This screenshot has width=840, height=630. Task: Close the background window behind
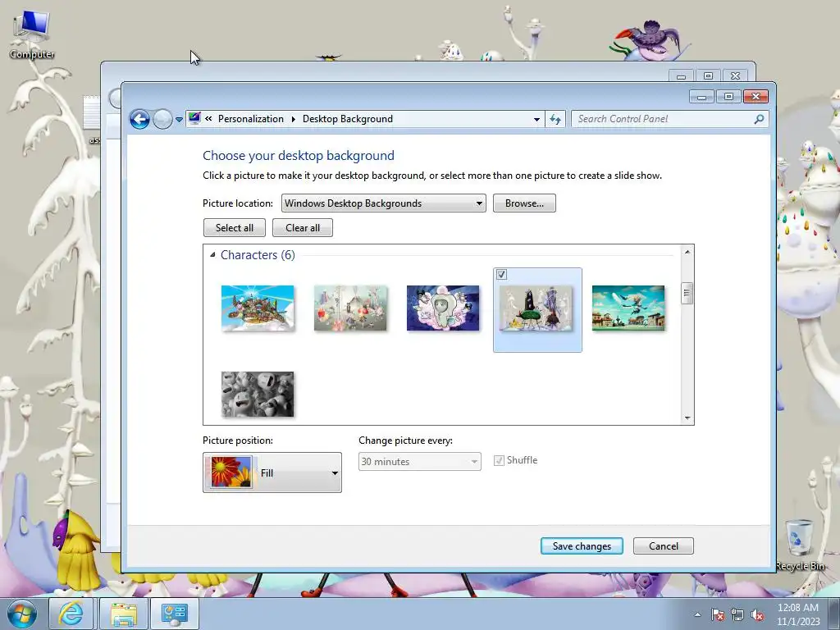(x=736, y=76)
